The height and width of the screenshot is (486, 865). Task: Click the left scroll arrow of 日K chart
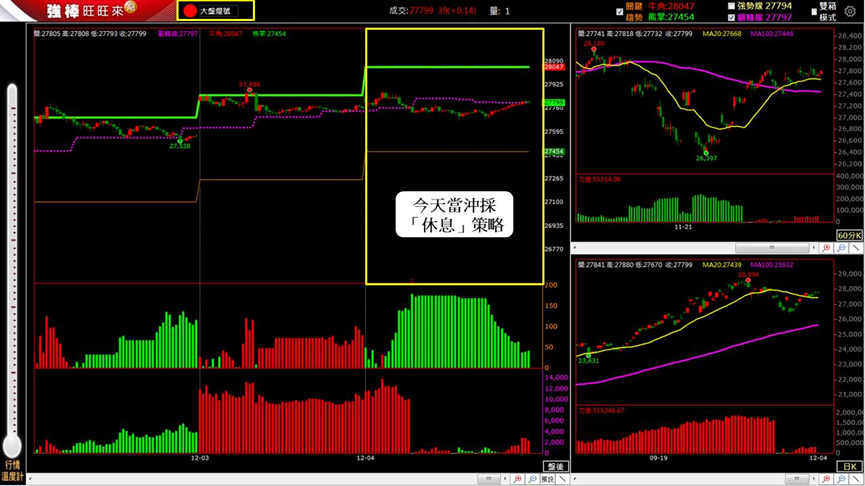coord(575,479)
